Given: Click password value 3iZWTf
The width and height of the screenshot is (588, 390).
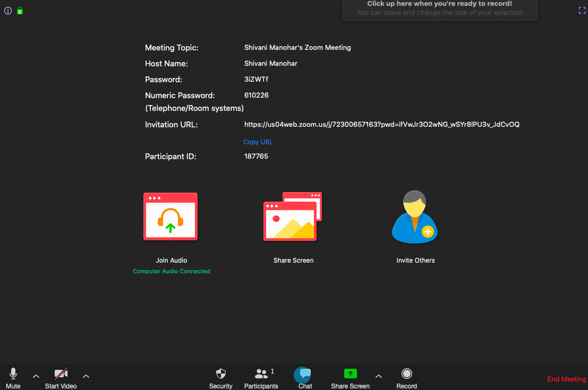Looking at the screenshot, I should click(x=256, y=80).
